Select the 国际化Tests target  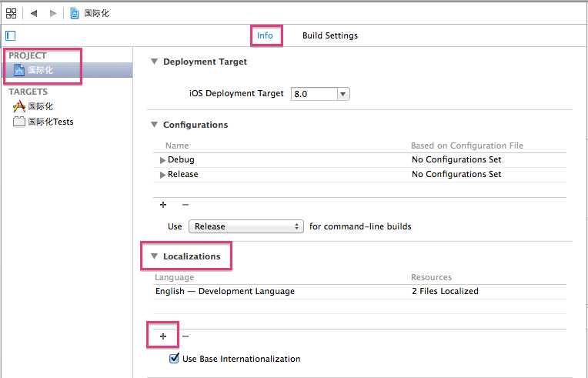(43, 122)
